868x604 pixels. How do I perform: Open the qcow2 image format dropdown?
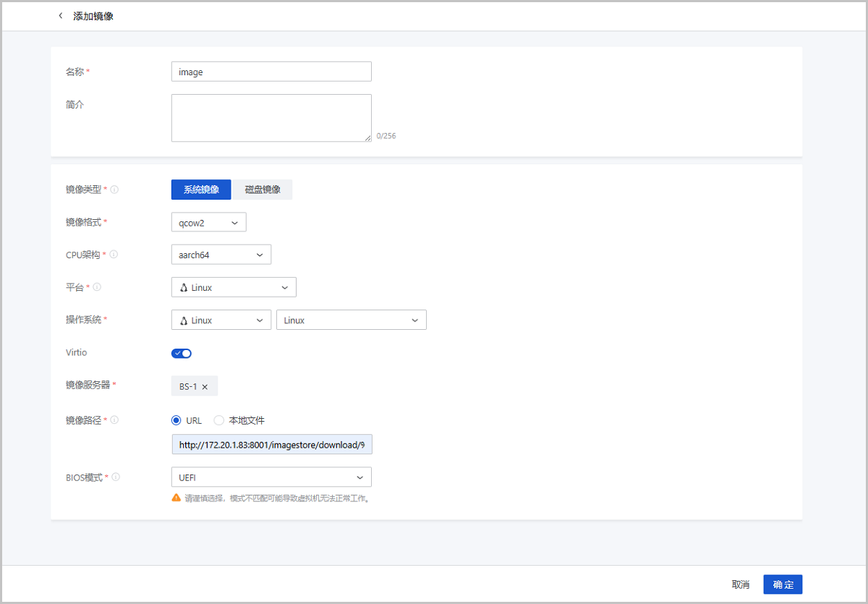(208, 222)
